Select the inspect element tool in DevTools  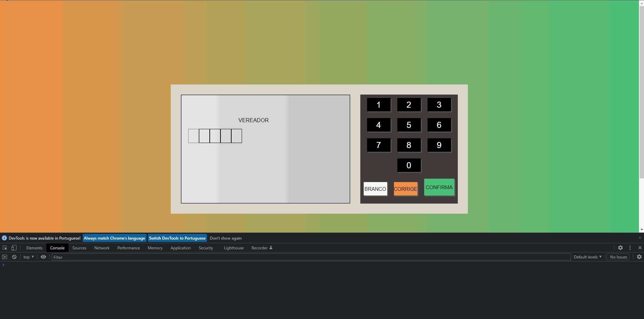tap(5, 248)
